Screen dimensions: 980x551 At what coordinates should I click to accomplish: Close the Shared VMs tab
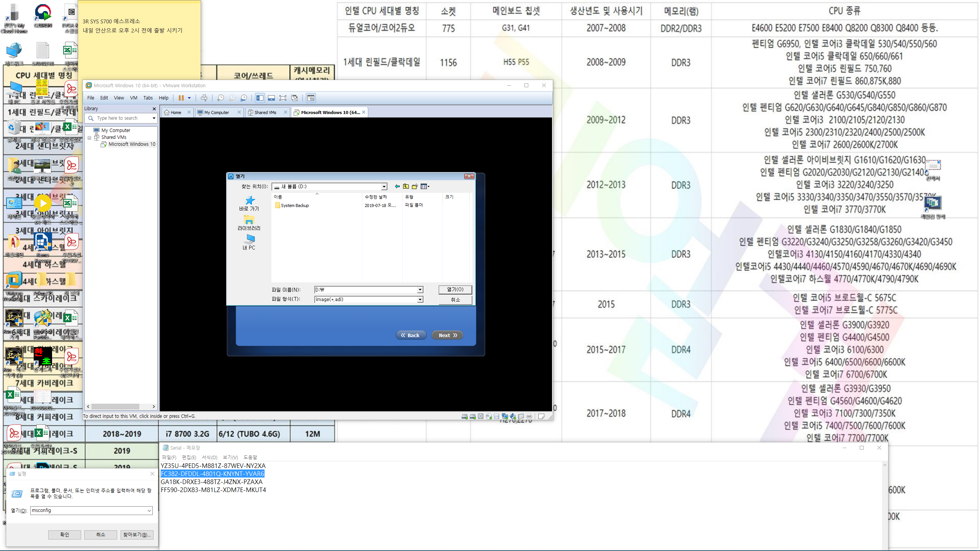pos(285,112)
